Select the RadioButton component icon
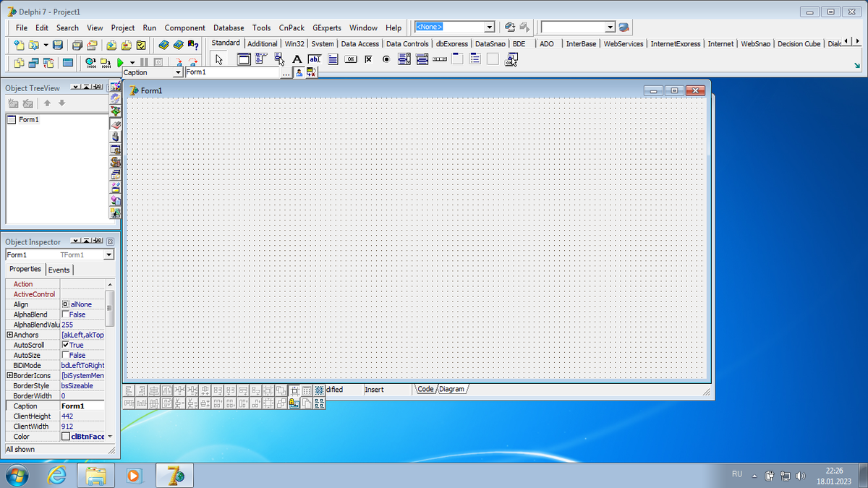Screen dimensions: 868x488 386,59
